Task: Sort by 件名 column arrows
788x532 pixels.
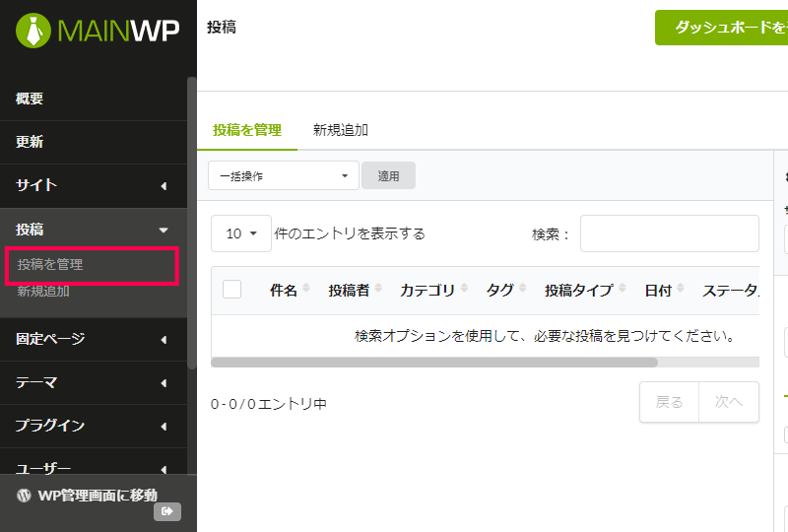Action: pyautogui.click(x=305, y=289)
